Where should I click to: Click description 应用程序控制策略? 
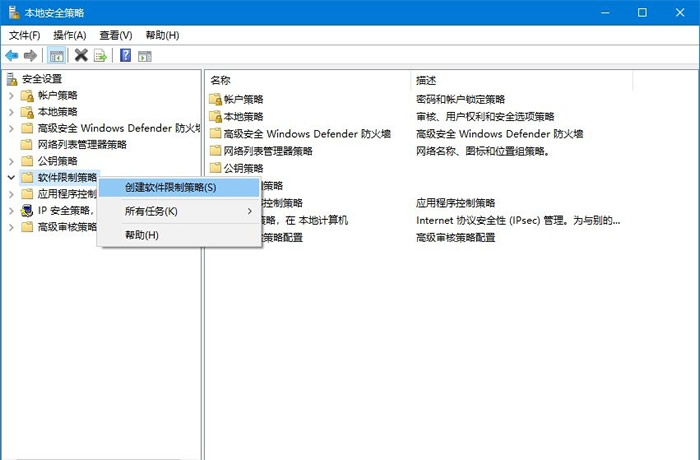[x=455, y=203]
